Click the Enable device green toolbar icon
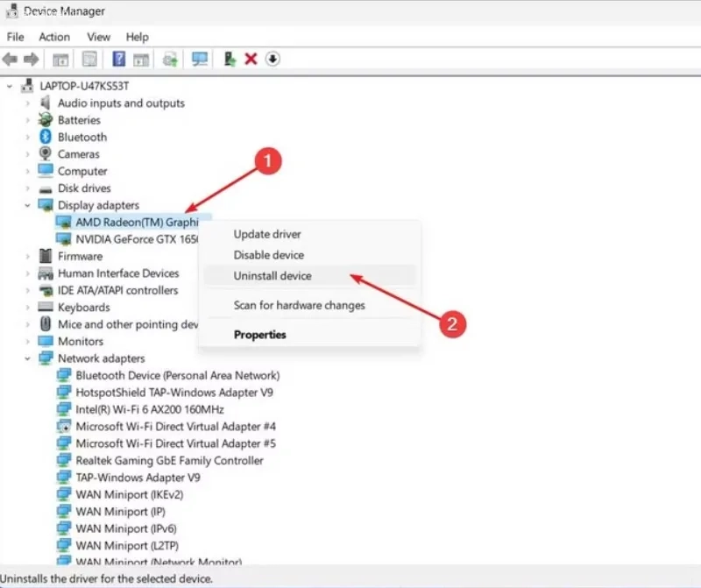 230,59
